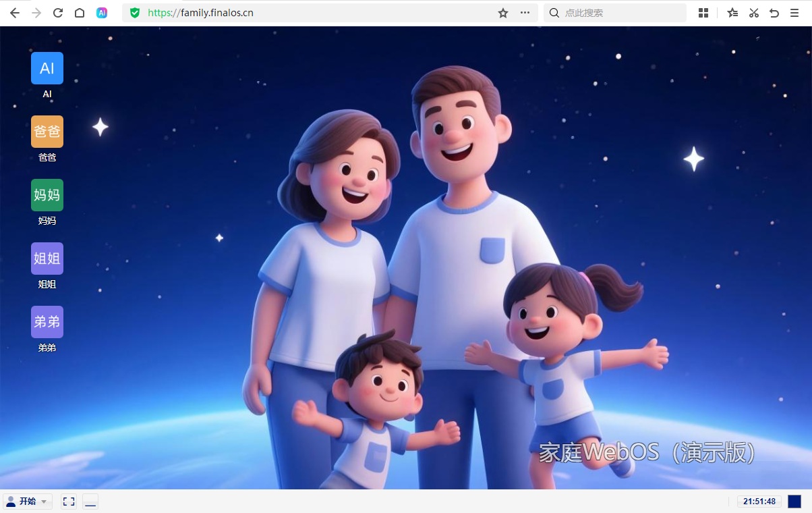
Task: Click the green security shield icon
Action: (135, 13)
